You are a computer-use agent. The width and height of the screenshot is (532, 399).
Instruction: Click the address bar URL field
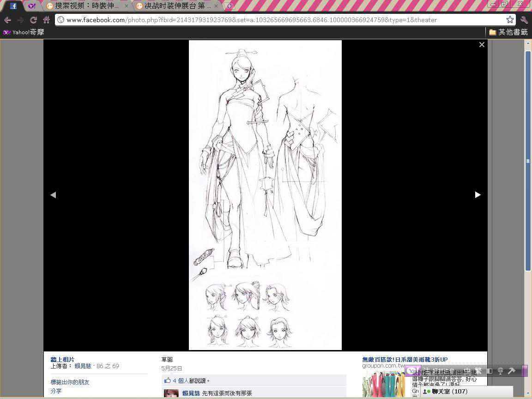coord(277,20)
